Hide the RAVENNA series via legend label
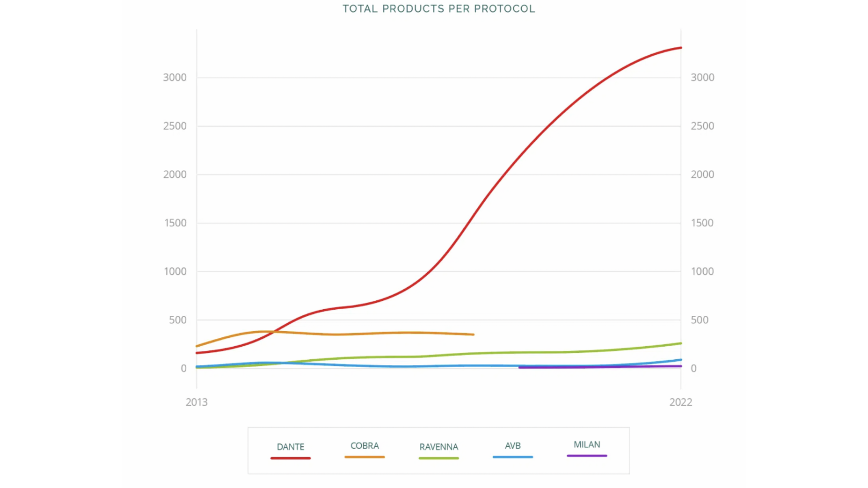Screen dimensions: 868x488 pyautogui.click(x=439, y=447)
